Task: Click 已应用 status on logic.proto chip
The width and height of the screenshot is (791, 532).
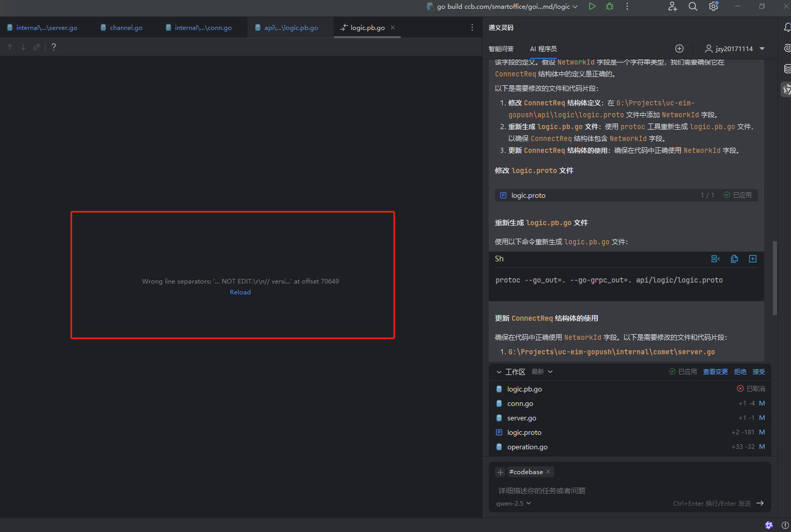Action: click(738, 195)
